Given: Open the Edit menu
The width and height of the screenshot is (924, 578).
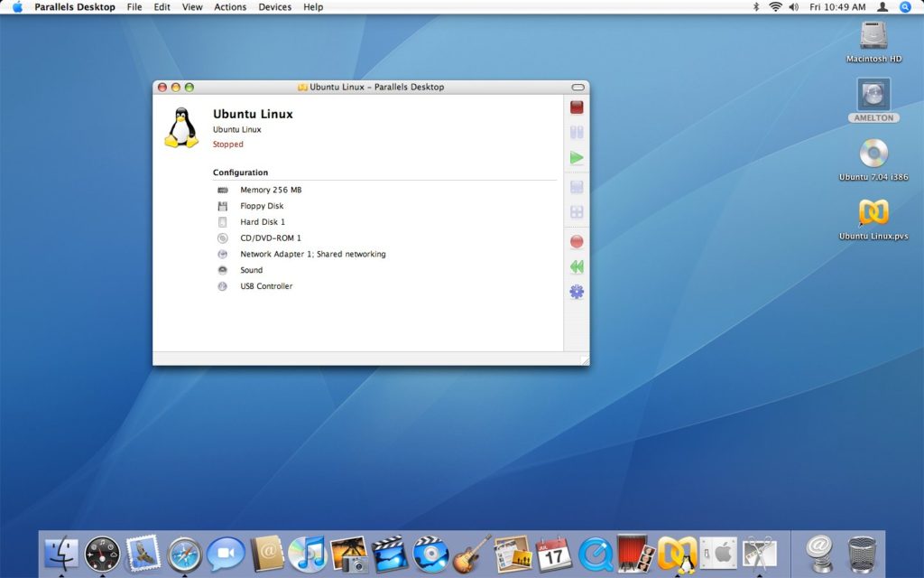Looking at the screenshot, I should tap(162, 7).
